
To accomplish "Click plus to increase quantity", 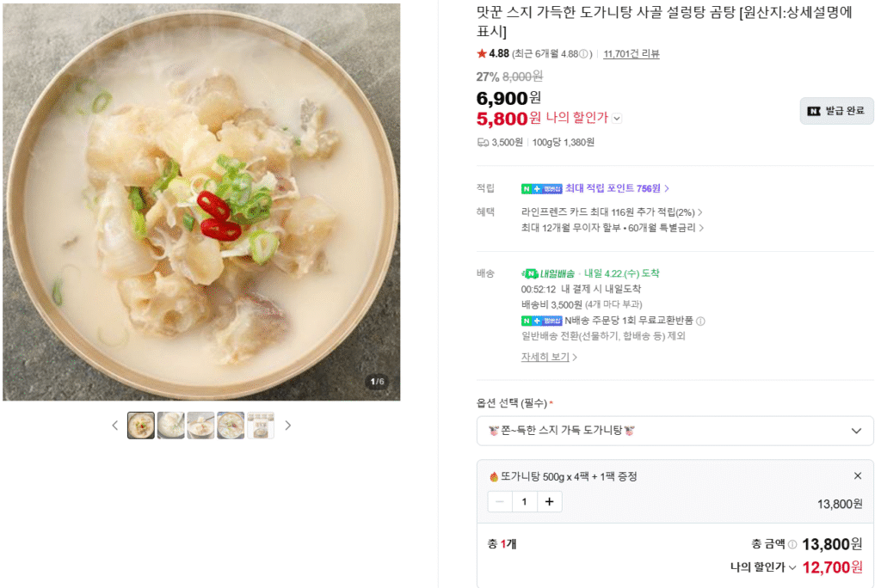I will (550, 501).
